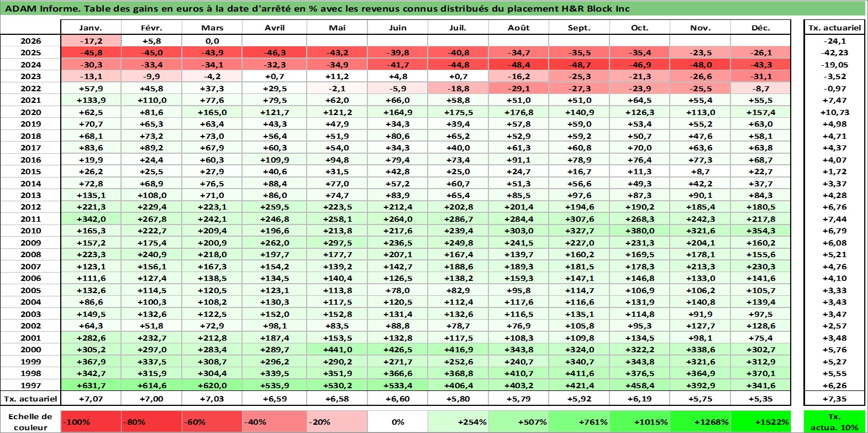Click the 'Echelle de couleur' legend label
868x433 pixels.
pyautogui.click(x=30, y=421)
